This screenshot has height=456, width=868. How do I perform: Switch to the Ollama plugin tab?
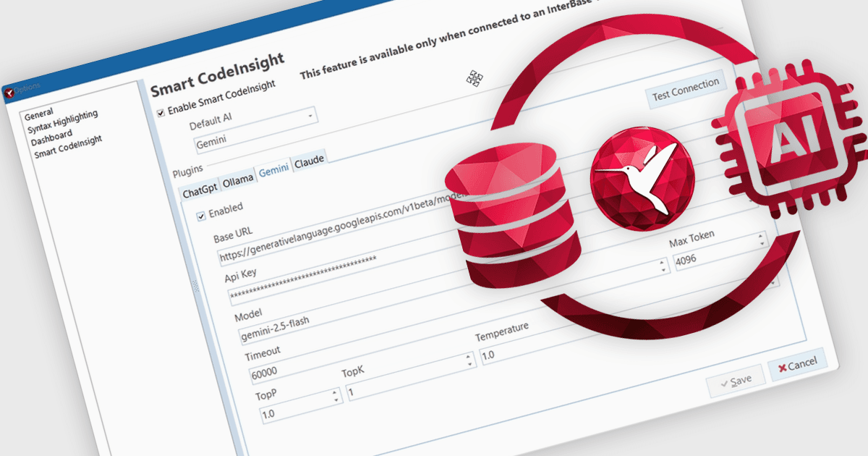[238, 180]
